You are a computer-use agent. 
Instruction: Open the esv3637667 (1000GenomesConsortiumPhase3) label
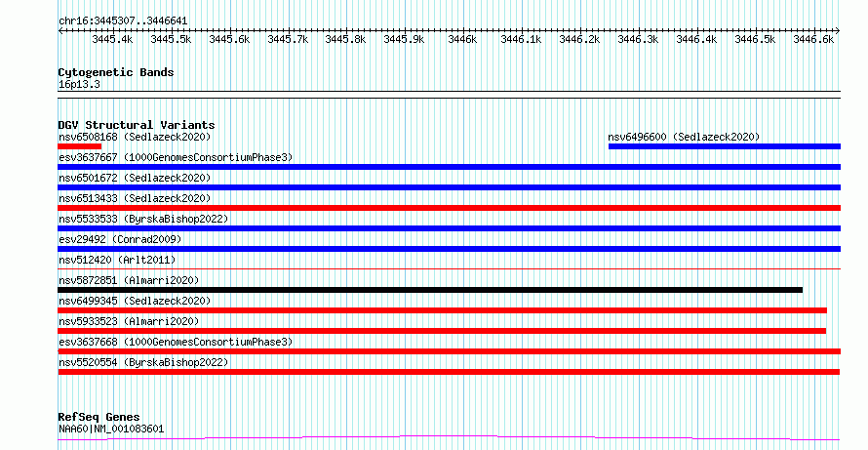click(x=176, y=157)
